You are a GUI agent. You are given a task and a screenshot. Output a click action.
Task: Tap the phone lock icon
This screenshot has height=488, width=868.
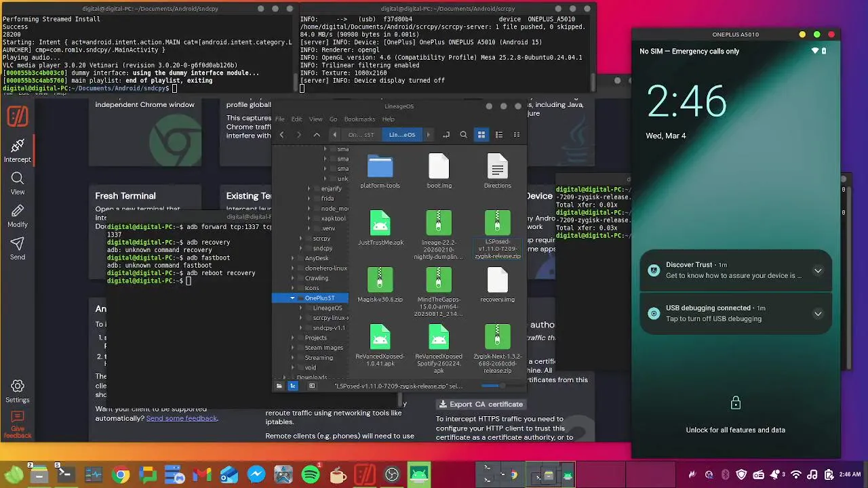coord(736,403)
